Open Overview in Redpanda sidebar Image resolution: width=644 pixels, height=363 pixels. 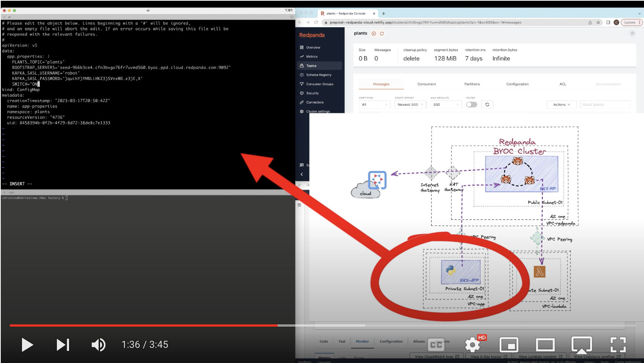click(313, 47)
